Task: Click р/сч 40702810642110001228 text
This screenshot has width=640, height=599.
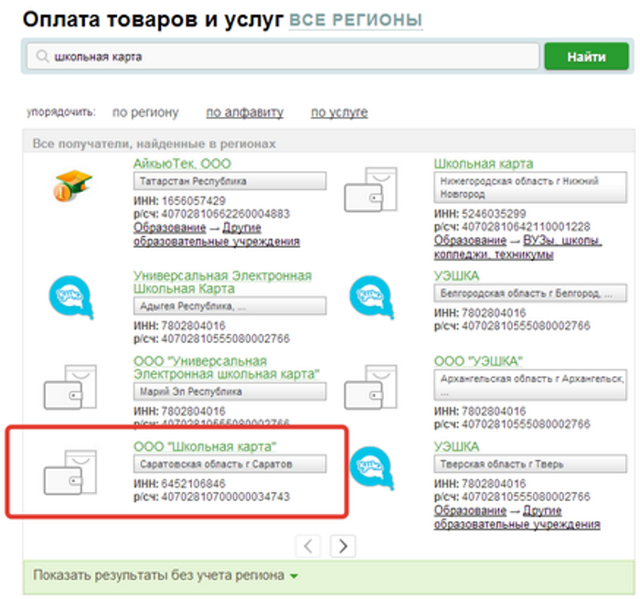Action: [512, 227]
